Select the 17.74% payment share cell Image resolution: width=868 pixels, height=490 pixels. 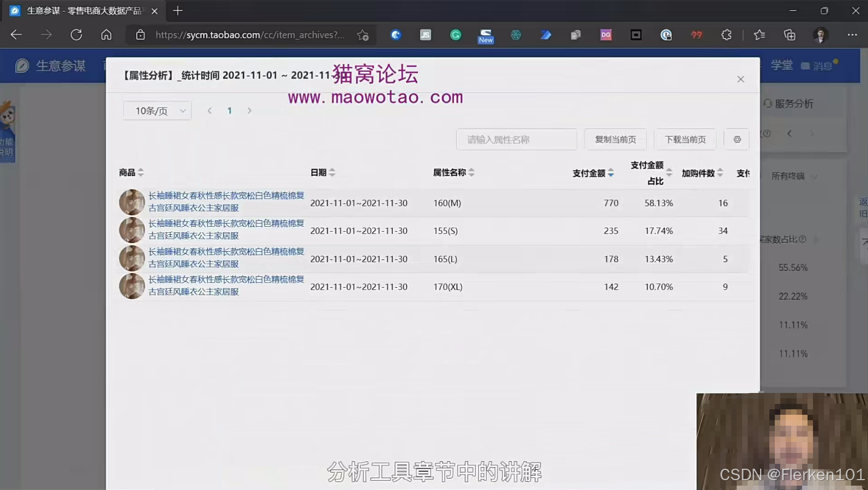[x=659, y=231]
